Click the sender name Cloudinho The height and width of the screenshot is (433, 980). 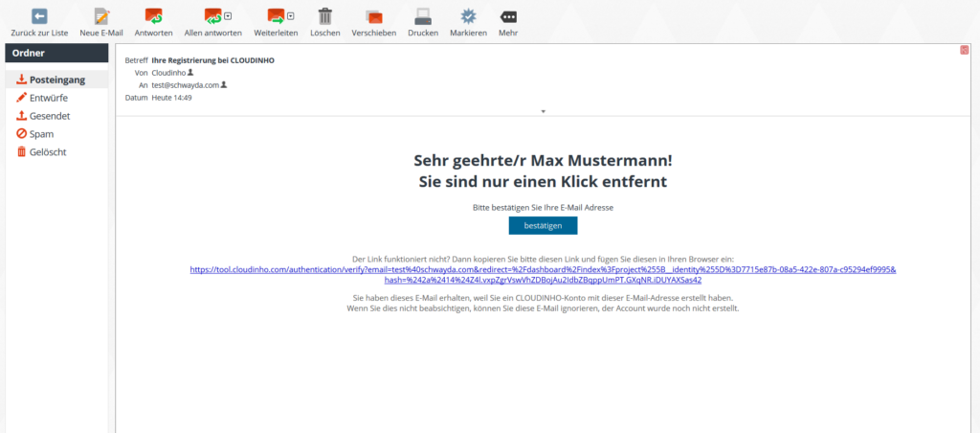coord(168,73)
